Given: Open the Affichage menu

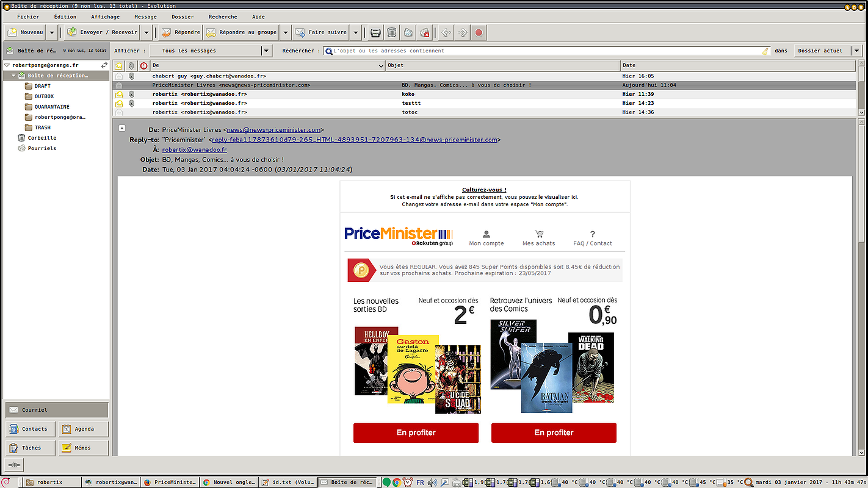Looking at the screenshot, I should coord(105,17).
